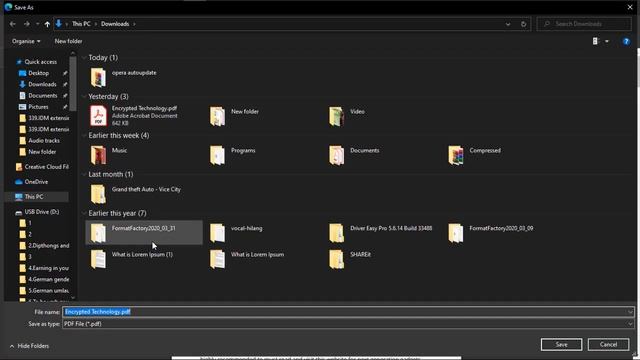Image resolution: width=640 pixels, height=360 pixels.
Task: Open the recent locations dropdown arrow
Action: [x=38, y=24]
